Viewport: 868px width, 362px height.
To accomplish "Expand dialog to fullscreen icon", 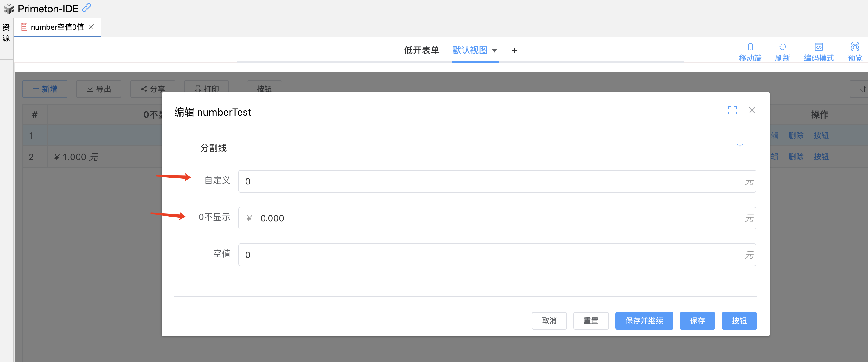I will coord(732,110).
